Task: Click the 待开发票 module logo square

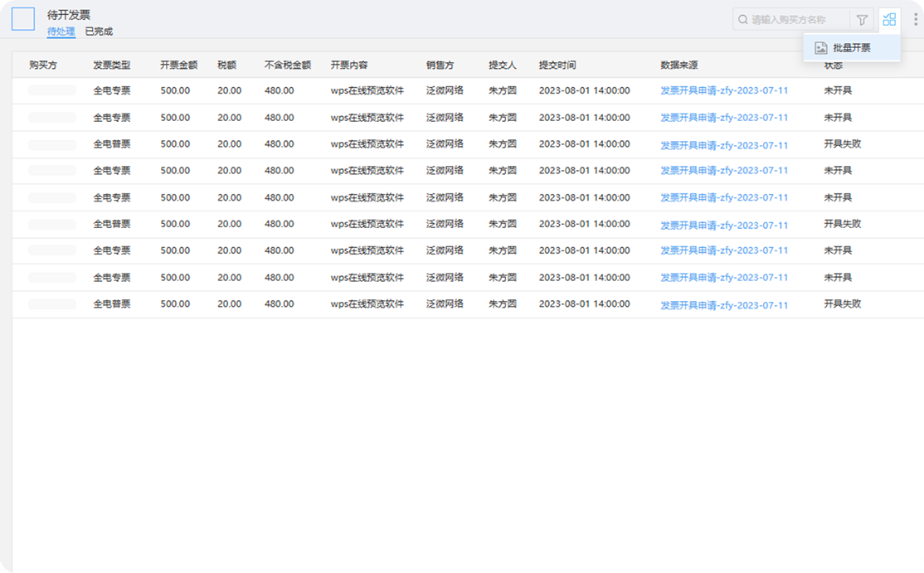Action: pyautogui.click(x=23, y=19)
